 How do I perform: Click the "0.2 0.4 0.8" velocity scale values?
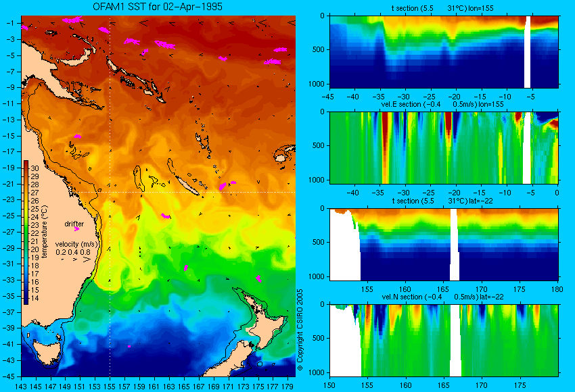[x=73, y=252]
